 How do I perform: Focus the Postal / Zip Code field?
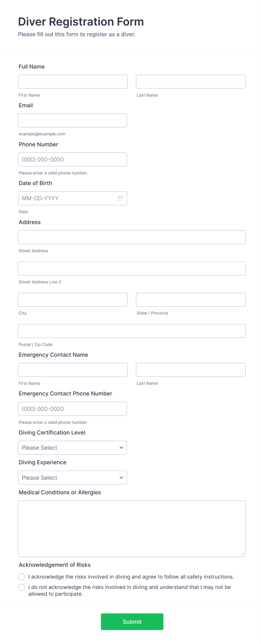(132, 331)
